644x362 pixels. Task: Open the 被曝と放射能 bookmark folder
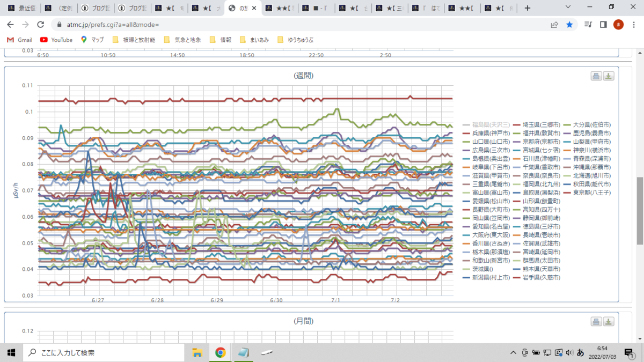pos(134,40)
